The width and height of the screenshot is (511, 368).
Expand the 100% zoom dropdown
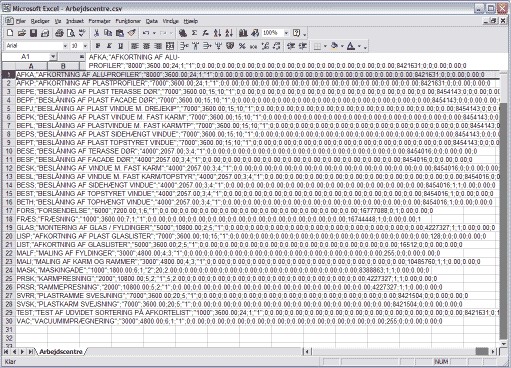click(x=286, y=33)
